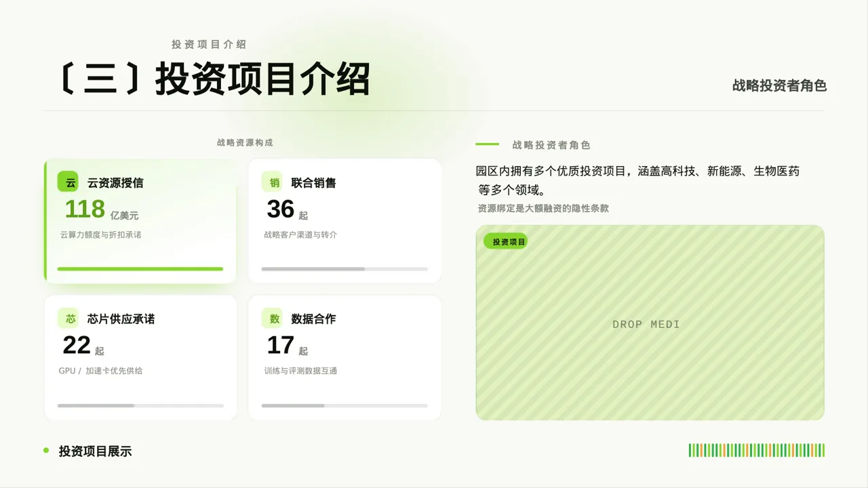Click the 资源绑定是大额融资的隐性条款 caption
Image resolution: width=868 pixels, height=488 pixels.
[543, 208]
